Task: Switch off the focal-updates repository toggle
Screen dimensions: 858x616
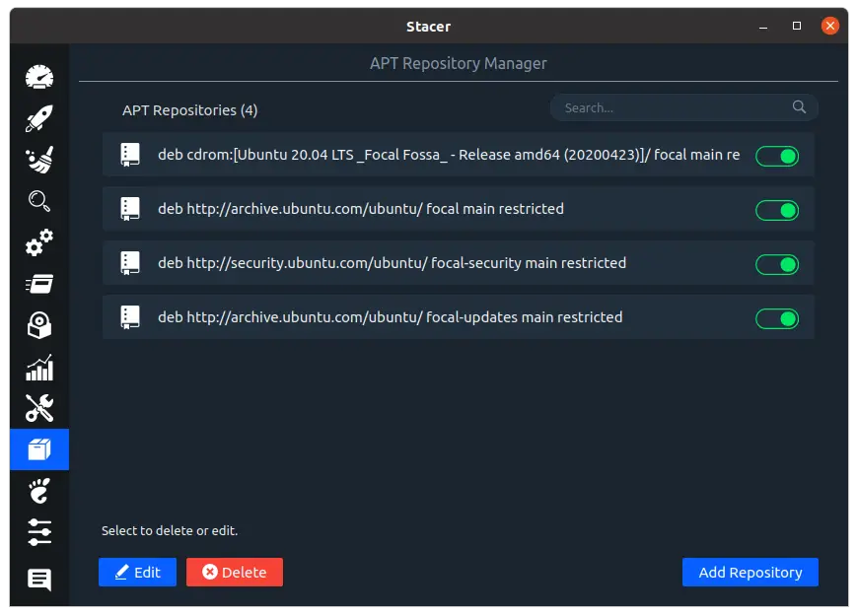Action: tap(777, 319)
